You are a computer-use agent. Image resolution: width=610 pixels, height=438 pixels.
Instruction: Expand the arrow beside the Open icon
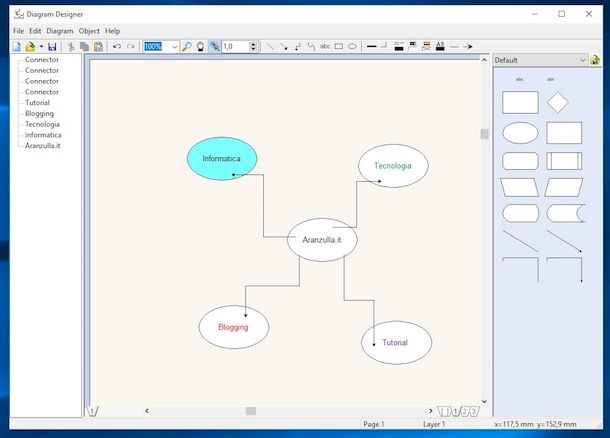[41, 47]
